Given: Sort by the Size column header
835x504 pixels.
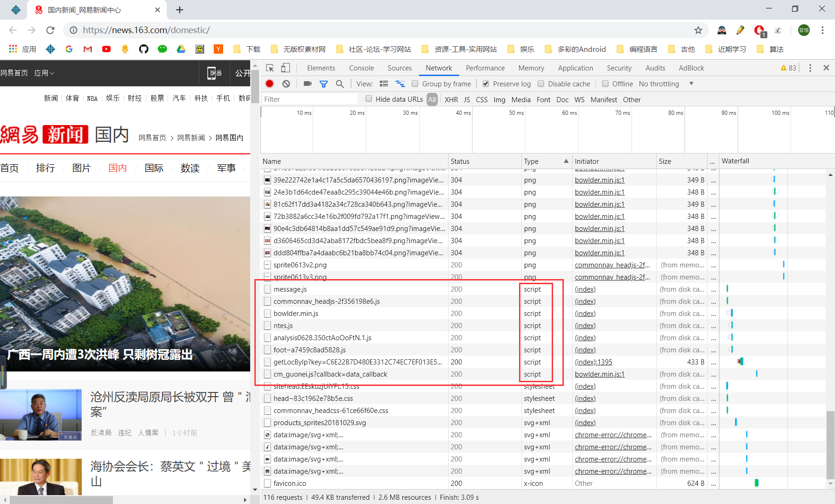Looking at the screenshot, I should point(681,161).
